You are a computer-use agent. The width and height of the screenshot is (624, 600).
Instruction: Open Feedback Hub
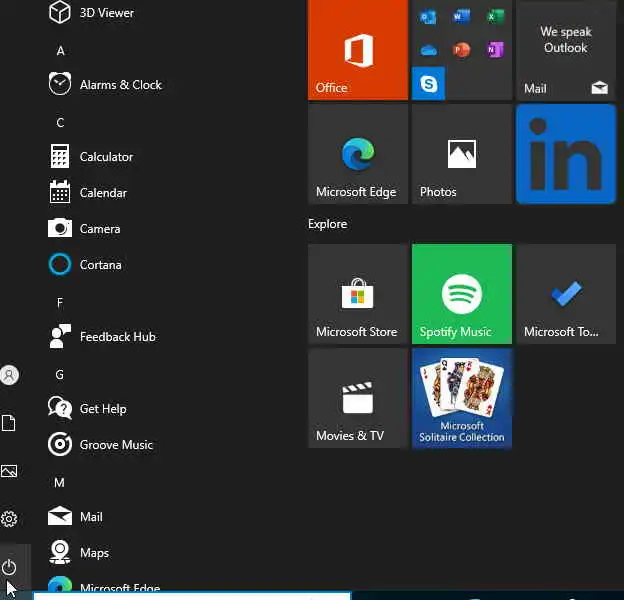[x=102, y=337]
